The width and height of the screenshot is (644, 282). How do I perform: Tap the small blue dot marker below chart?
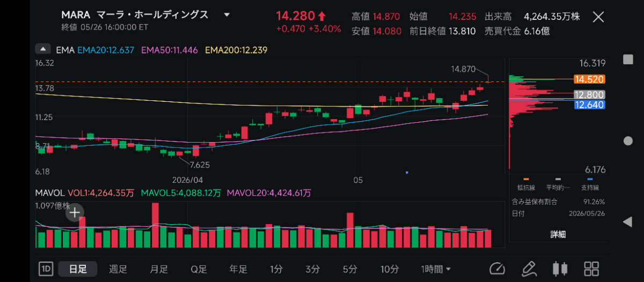click(x=407, y=172)
